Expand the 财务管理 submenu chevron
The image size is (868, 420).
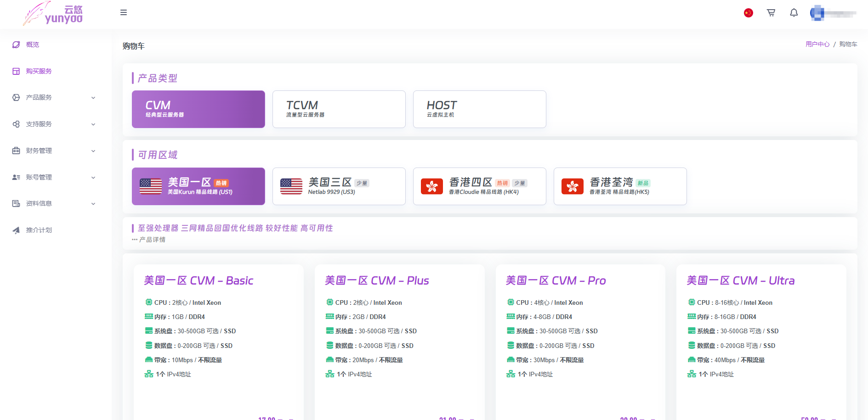tap(93, 151)
